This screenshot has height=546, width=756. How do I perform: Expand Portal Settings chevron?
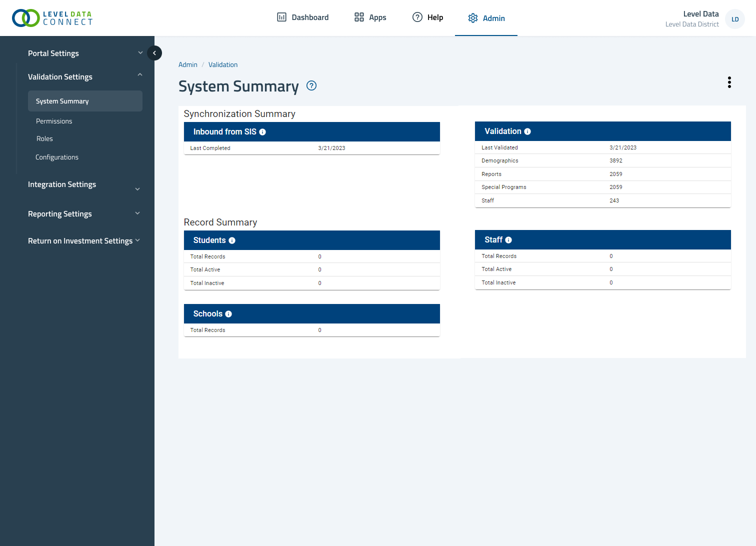click(140, 52)
